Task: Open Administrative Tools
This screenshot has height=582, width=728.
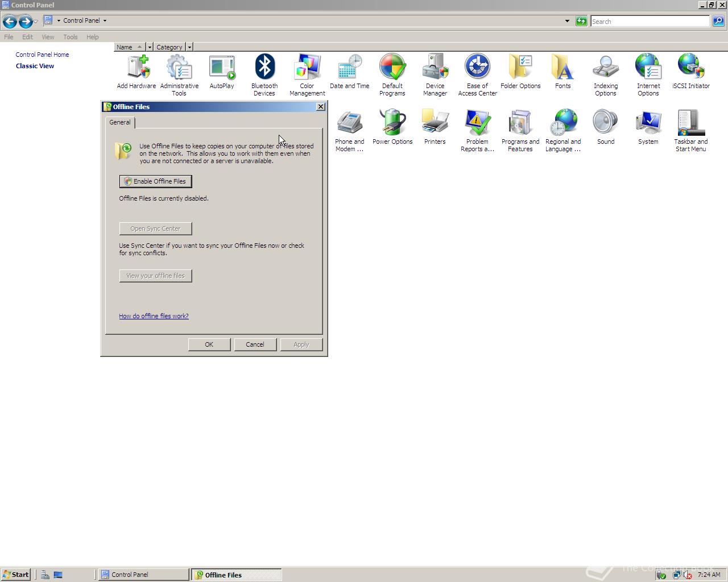Action: (179, 75)
